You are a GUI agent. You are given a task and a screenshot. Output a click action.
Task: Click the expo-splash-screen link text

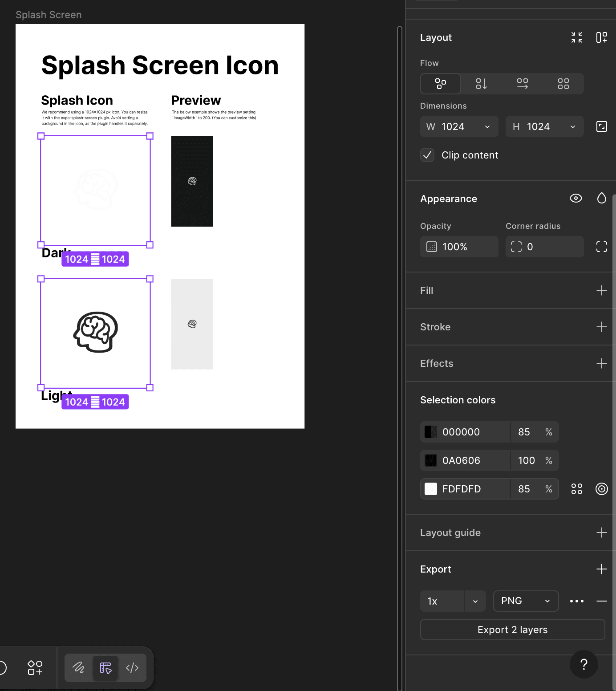click(79, 118)
